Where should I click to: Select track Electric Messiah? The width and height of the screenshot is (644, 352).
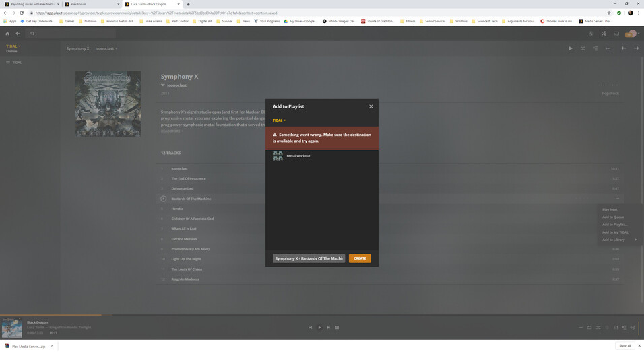184,239
